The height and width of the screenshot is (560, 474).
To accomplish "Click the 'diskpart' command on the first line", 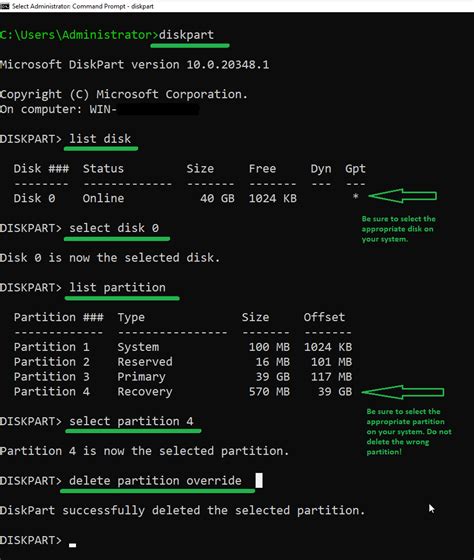I will 186,35.
